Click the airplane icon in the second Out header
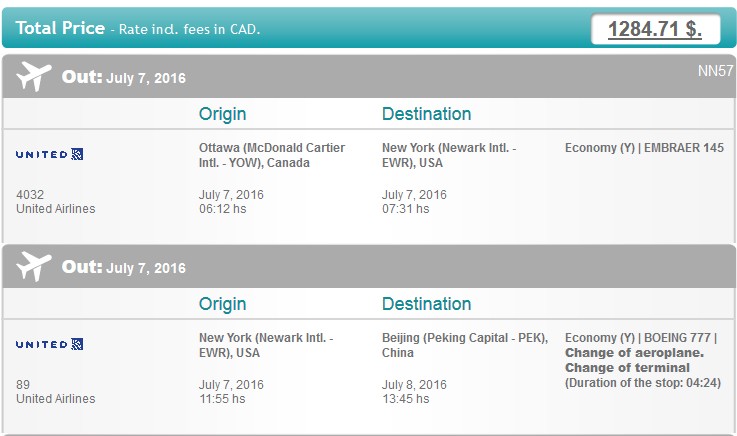737x436 pixels. [34, 267]
